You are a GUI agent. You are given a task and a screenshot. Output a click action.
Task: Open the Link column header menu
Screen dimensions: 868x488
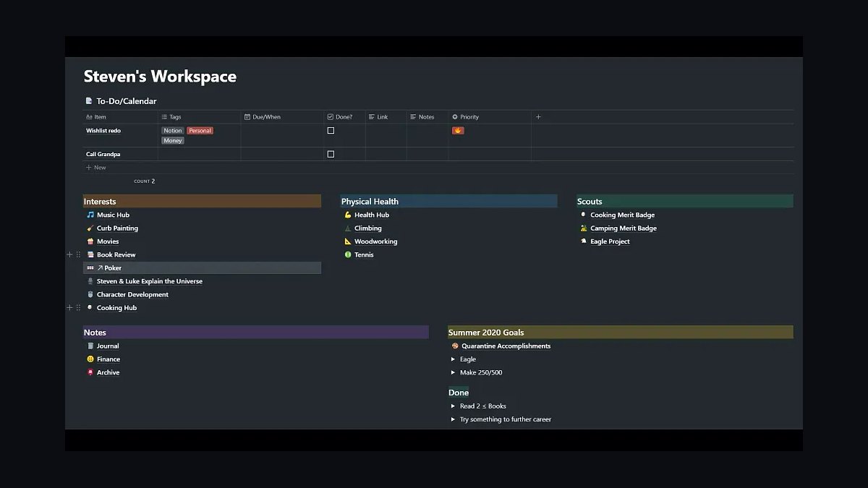(x=386, y=116)
